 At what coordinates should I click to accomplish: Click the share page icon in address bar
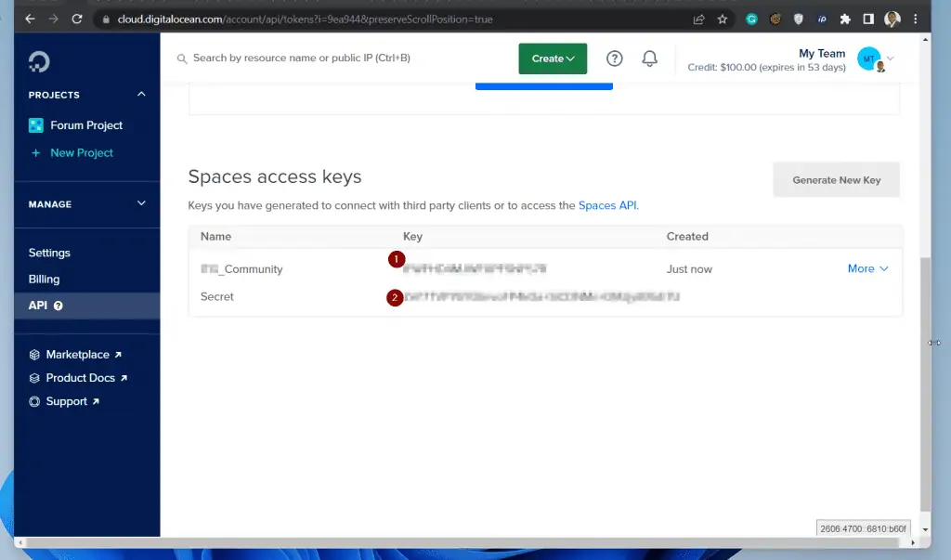[698, 20]
